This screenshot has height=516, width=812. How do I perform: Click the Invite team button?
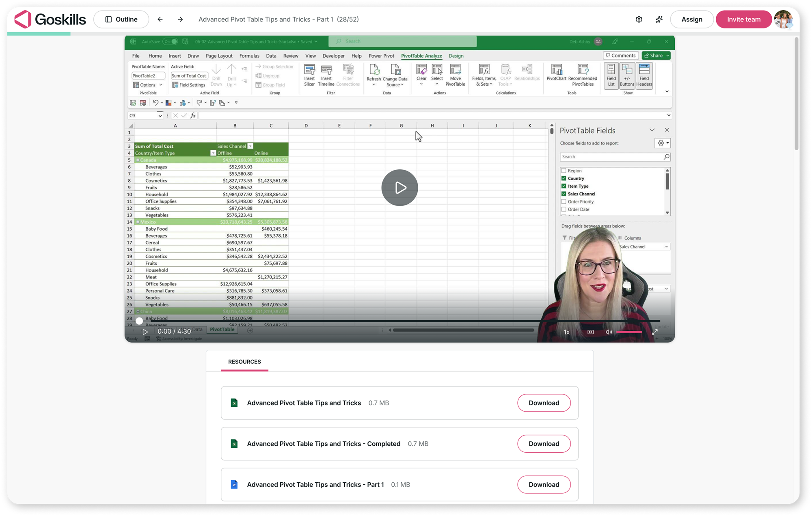pyautogui.click(x=743, y=19)
